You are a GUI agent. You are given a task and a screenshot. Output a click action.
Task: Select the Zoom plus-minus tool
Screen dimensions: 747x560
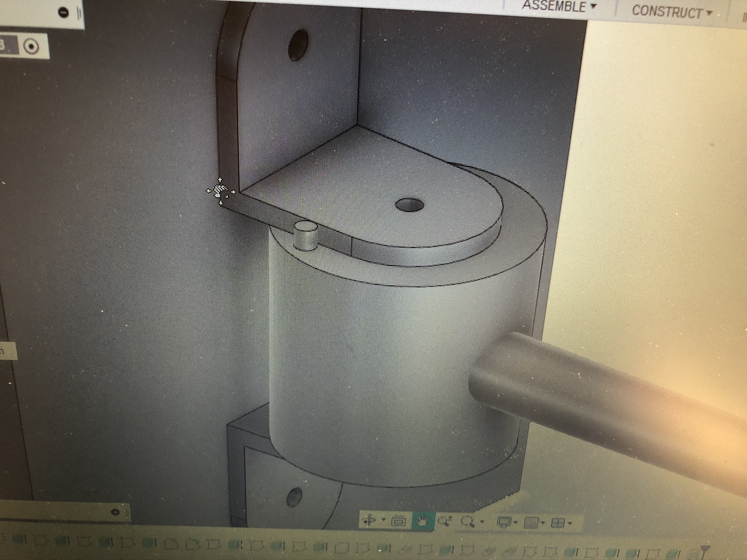point(445,521)
